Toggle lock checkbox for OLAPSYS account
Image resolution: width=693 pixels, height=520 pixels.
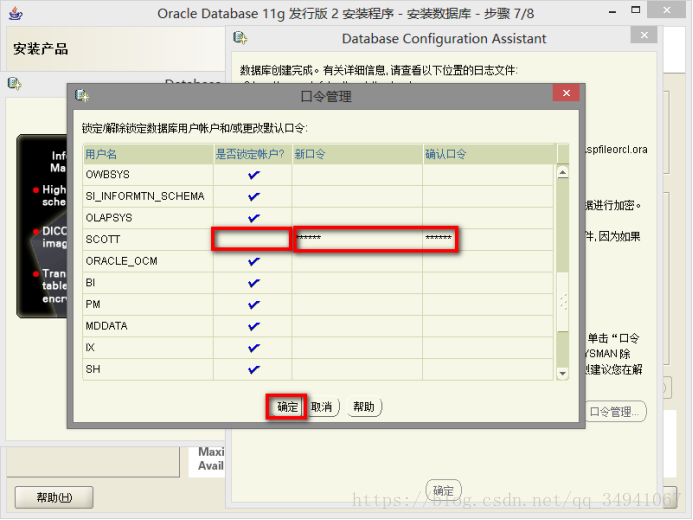coord(254,218)
